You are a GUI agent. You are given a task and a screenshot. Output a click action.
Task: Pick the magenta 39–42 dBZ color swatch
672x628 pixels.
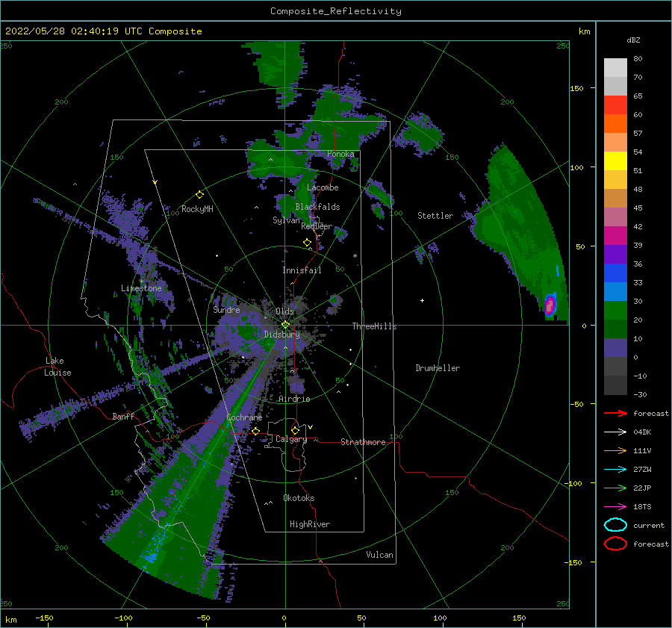coord(615,236)
